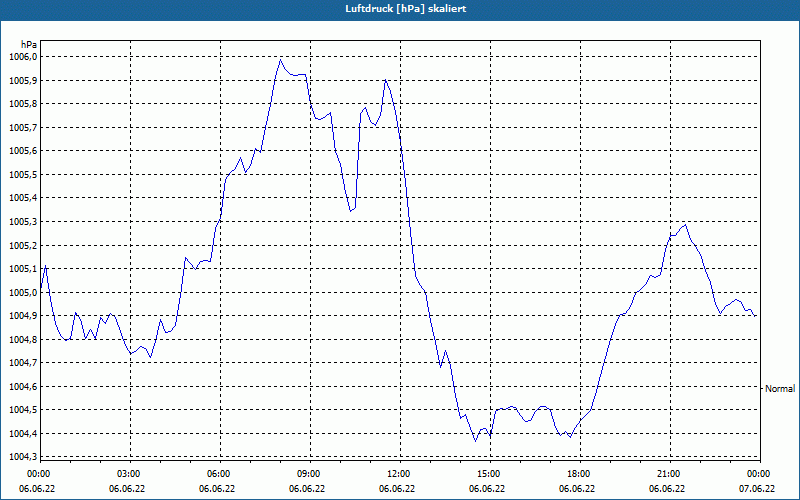Click the 21:00 time axis label
The height and width of the screenshot is (500, 800).
(670, 474)
